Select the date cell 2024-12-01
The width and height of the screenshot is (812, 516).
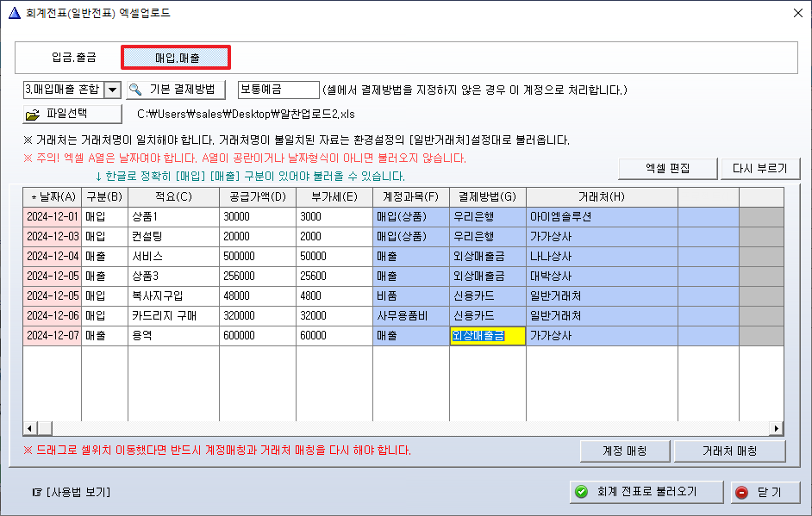53,217
